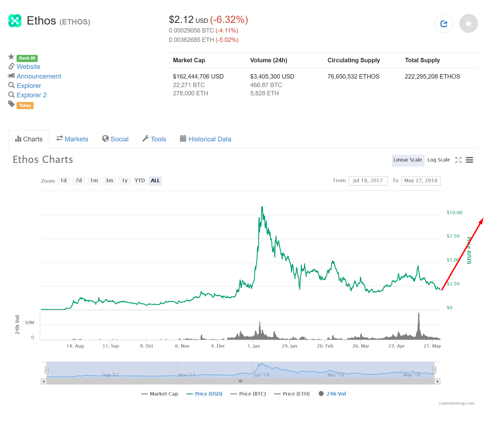Switch to the Markets tab

click(x=72, y=139)
